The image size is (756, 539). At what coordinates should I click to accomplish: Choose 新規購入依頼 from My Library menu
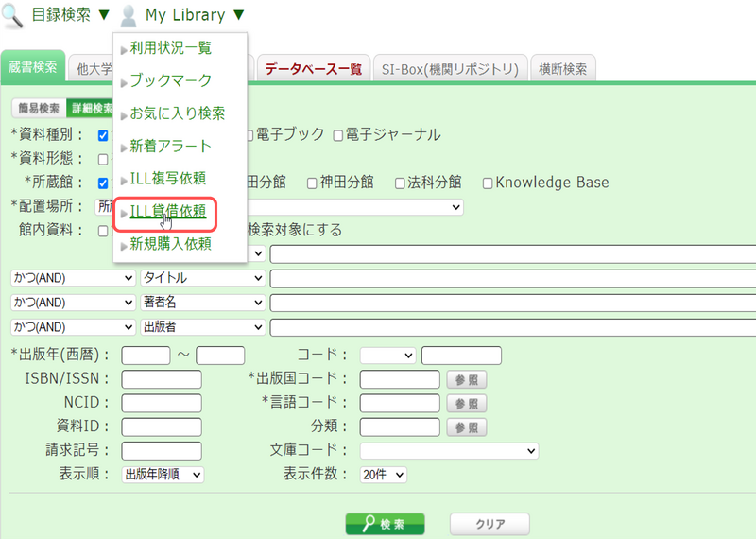pyautogui.click(x=170, y=245)
